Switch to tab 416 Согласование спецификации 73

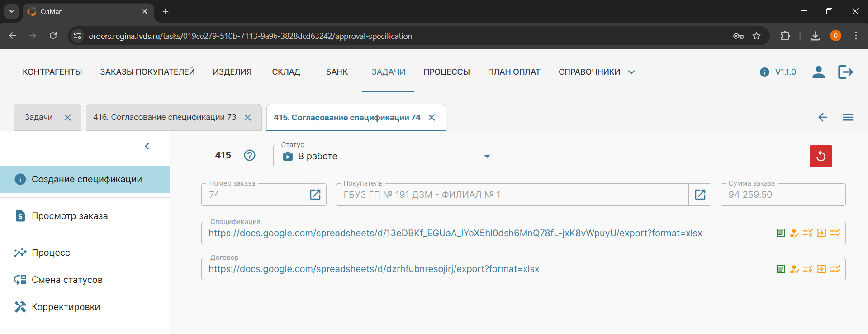tap(165, 117)
